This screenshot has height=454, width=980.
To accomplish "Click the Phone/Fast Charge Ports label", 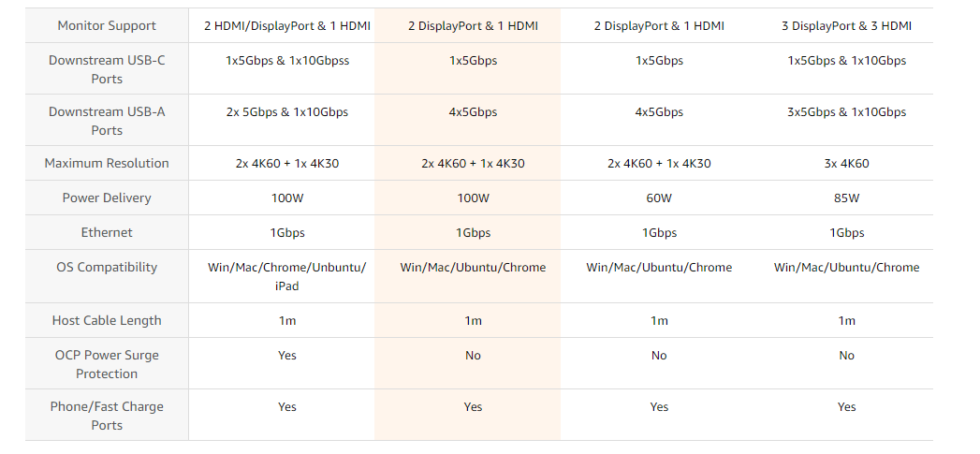I will 107,416.
